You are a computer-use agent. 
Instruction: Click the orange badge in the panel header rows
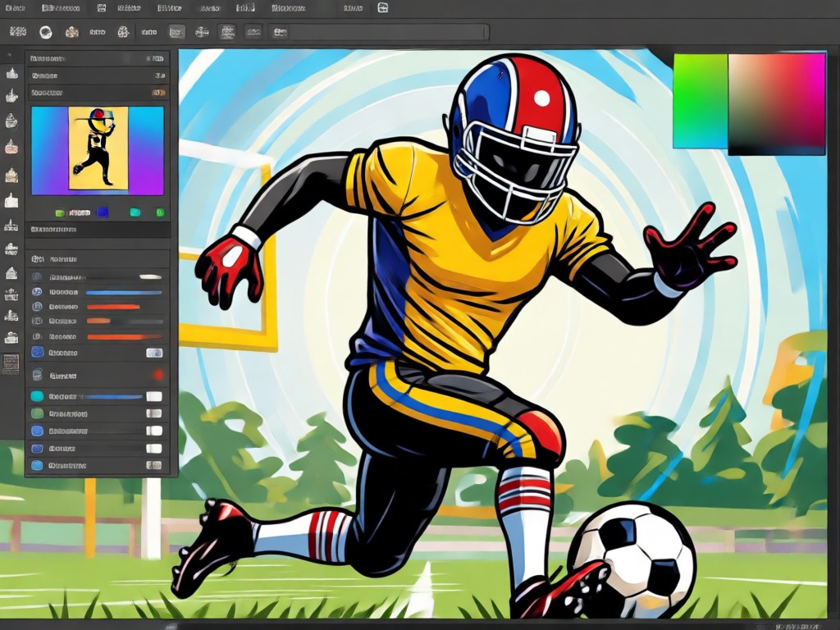click(158, 93)
